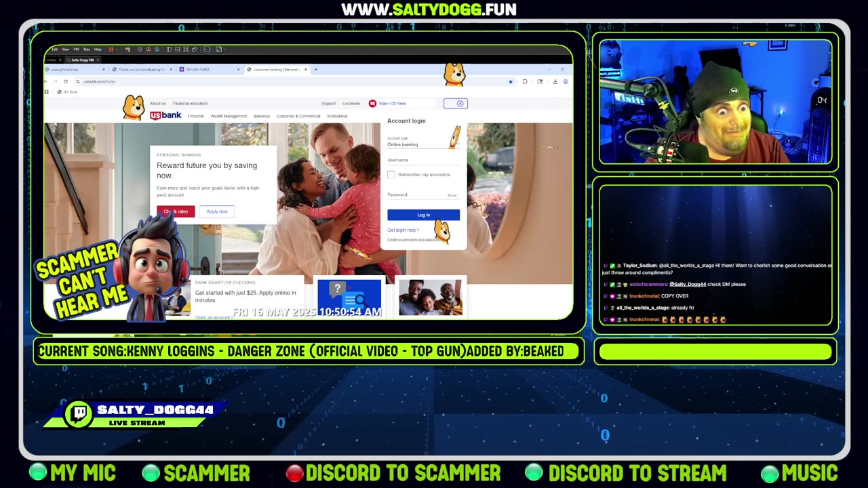Open the U.S. Bank bookmark
868x488 pixels.
pos(68,91)
